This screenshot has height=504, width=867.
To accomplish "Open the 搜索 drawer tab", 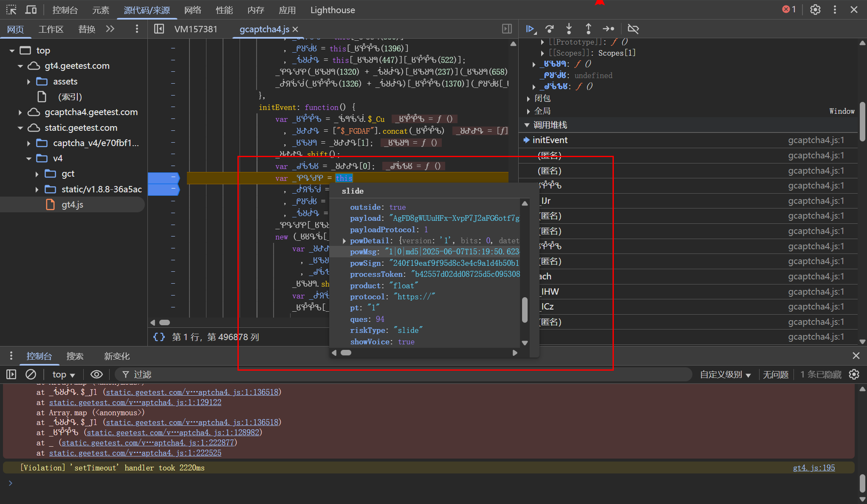I will click(75, 356).
